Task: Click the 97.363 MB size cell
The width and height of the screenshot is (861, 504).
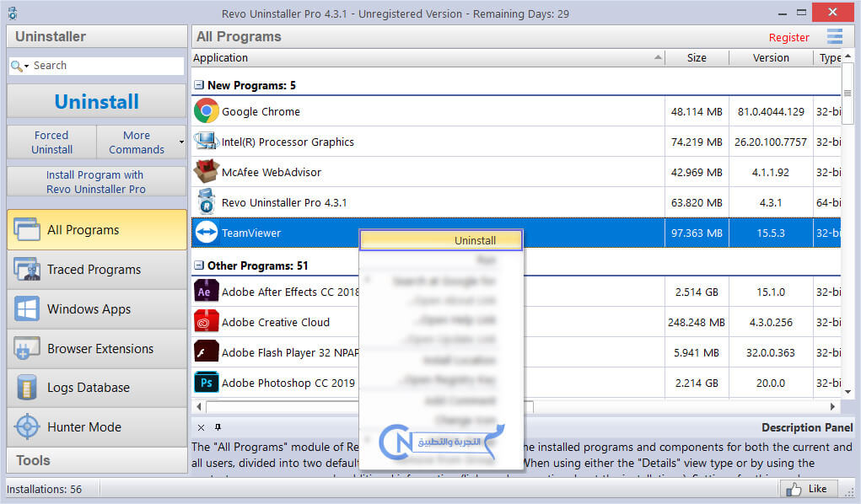Action: tap(697, 233)
